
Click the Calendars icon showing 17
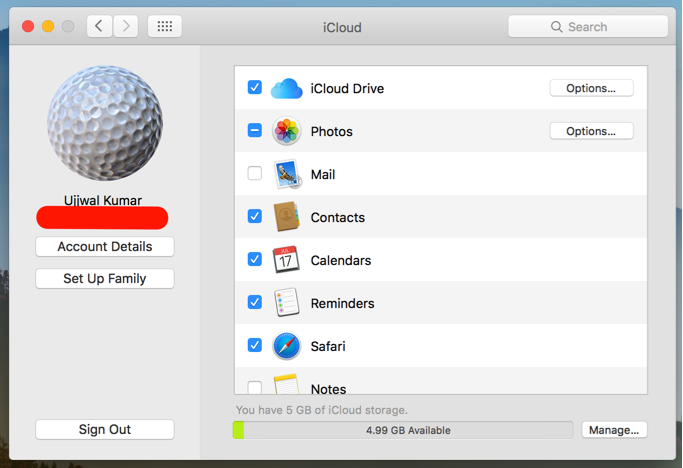click(286, 260)
